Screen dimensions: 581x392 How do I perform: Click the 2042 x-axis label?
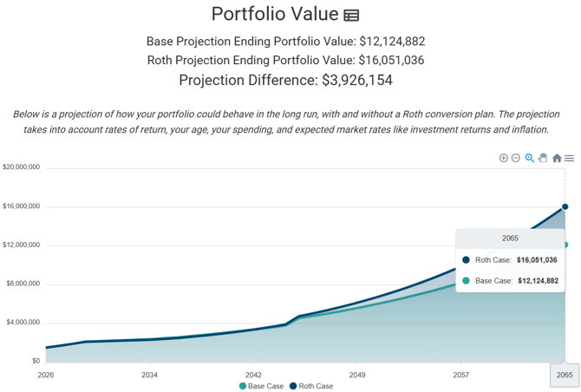point(253,375)
